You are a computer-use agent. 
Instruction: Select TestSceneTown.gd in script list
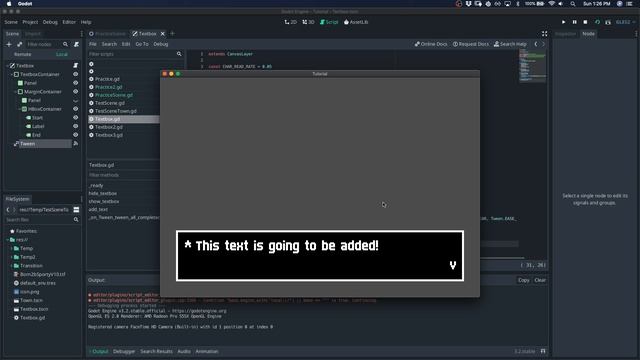click(x=116, y=111)
